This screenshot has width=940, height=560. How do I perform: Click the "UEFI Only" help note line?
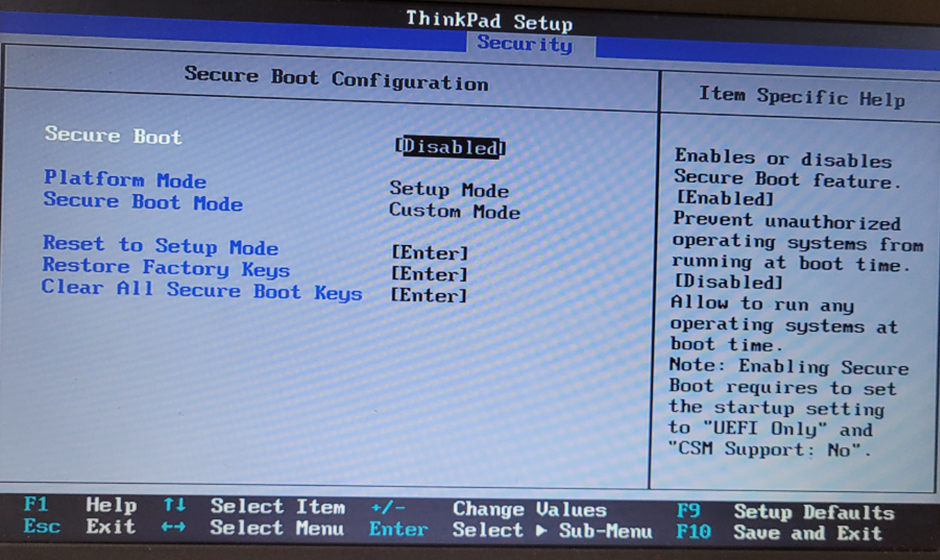(x=770, y=429)
